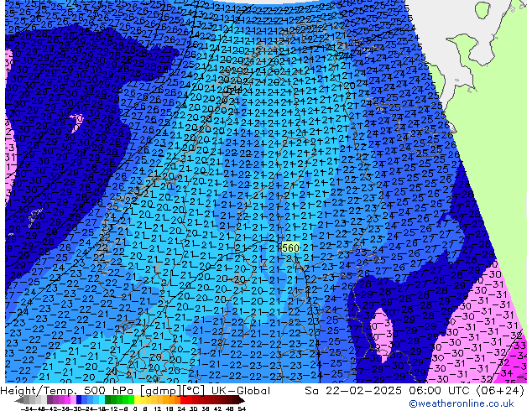Click the 544 contour label over blue area
This screenshot has width=532, height=411.
coord(234,90)
